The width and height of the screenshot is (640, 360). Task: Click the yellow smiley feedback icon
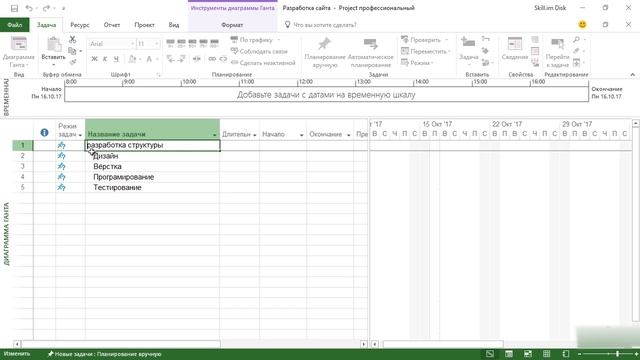582,24
